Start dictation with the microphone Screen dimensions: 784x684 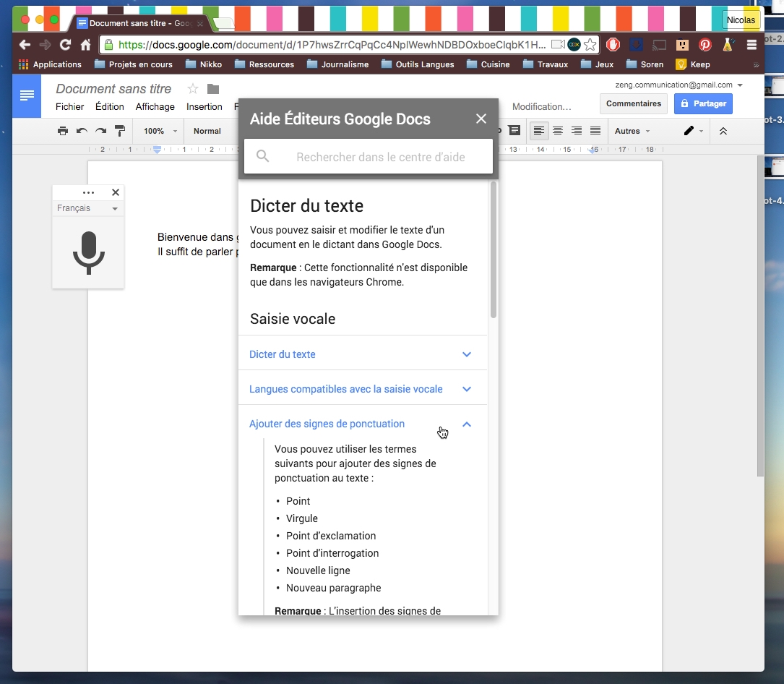(x=88, y=252)
